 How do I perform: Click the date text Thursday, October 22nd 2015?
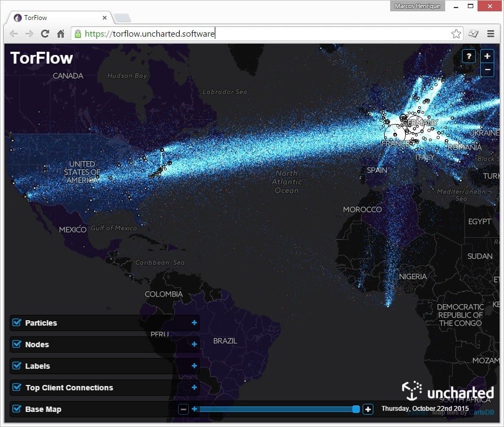(x=425, y=408)
